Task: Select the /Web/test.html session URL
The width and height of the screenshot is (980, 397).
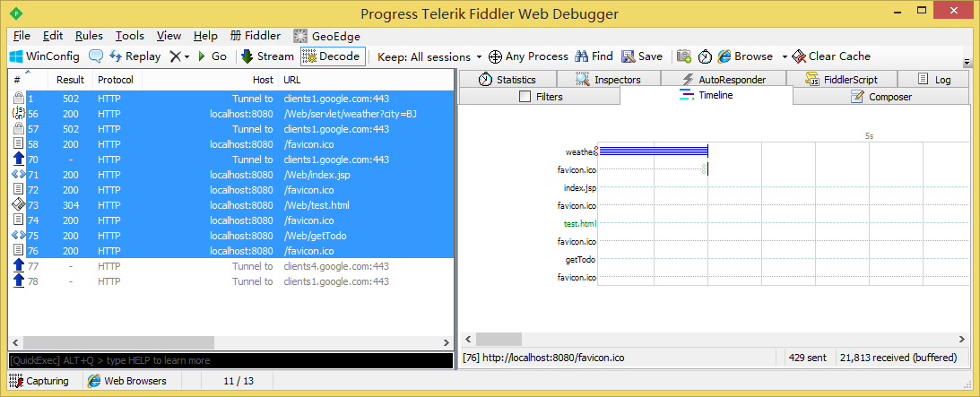Action: click(x=317, y=204)
